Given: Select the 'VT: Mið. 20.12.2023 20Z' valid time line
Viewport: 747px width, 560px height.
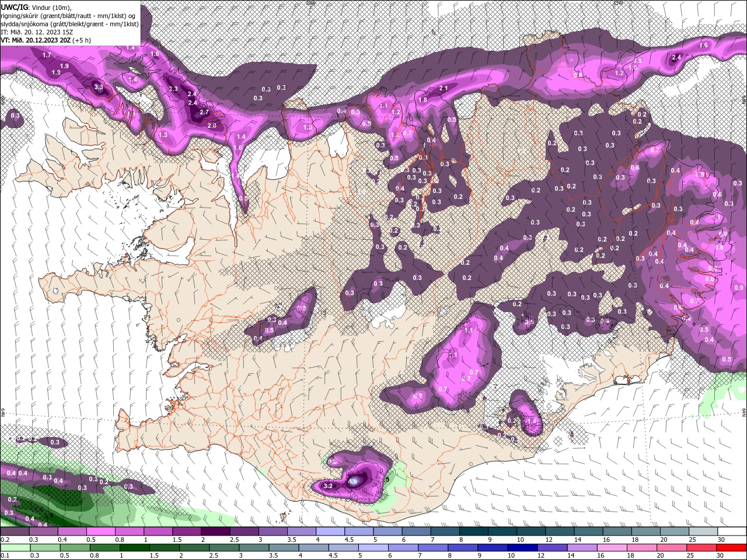Looking at the screenshot, I should pos(36,40).
